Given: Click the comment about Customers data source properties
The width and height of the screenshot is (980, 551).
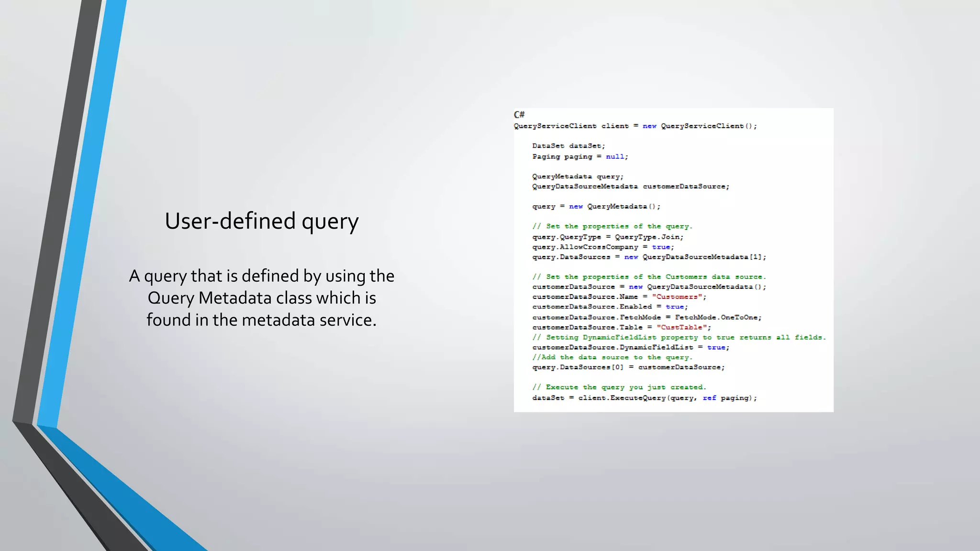Looking at the screenshot, I should [649, 277].
